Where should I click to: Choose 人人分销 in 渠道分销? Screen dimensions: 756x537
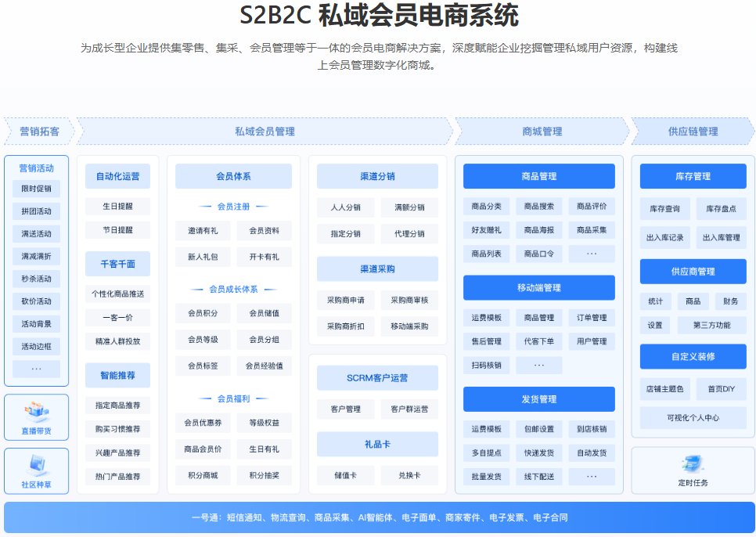click(x=345, y=207)
